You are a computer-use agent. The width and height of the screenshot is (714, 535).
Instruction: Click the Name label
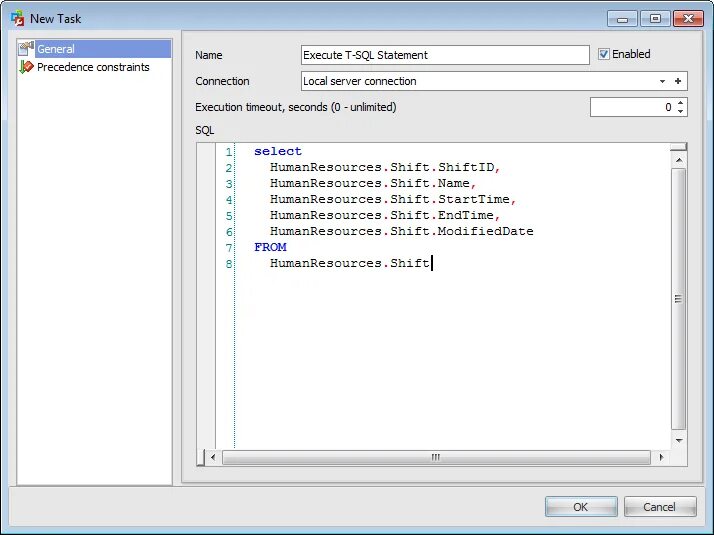click(209, 55)
